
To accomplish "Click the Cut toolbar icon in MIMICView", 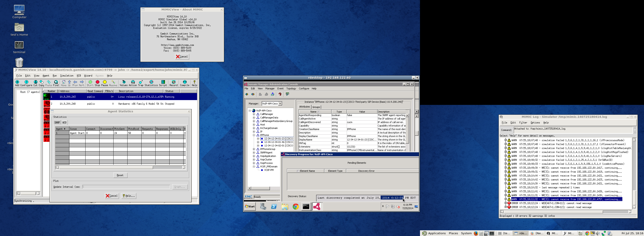I will [35, 83].
